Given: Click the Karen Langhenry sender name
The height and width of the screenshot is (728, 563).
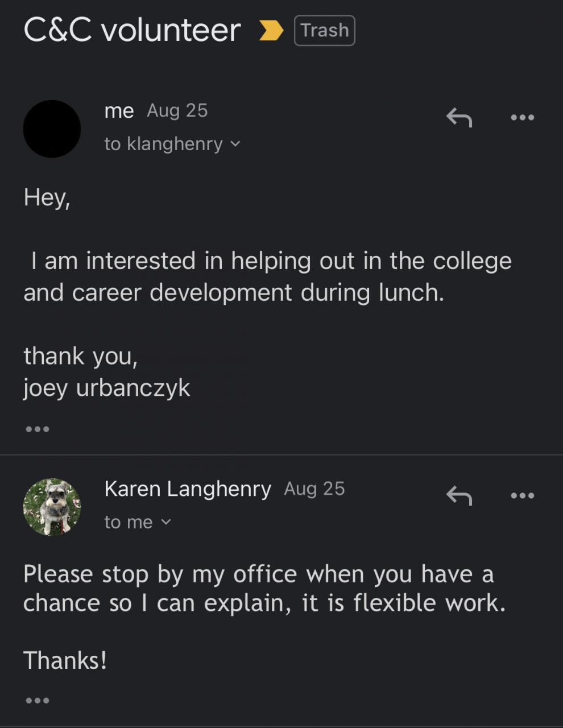Looking at the screenshot, I should click(188, 489).
